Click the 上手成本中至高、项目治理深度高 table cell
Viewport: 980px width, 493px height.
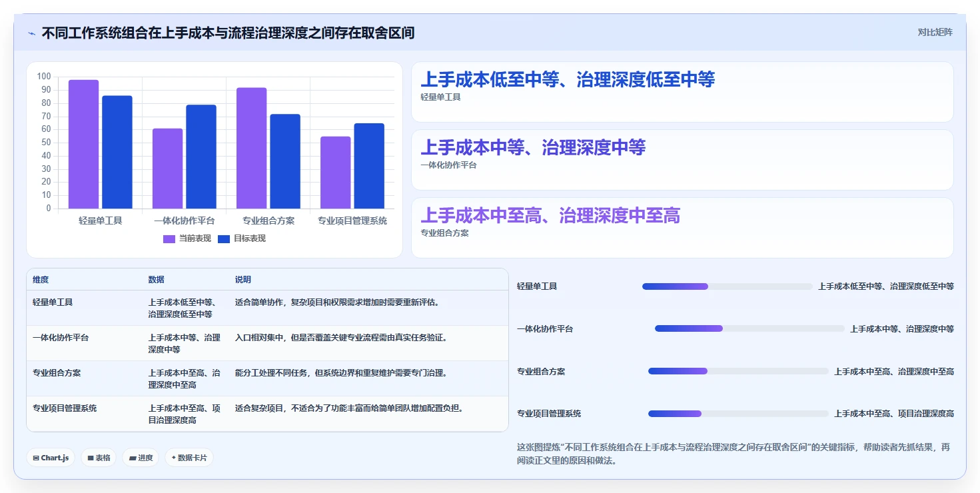coord(185,414)
